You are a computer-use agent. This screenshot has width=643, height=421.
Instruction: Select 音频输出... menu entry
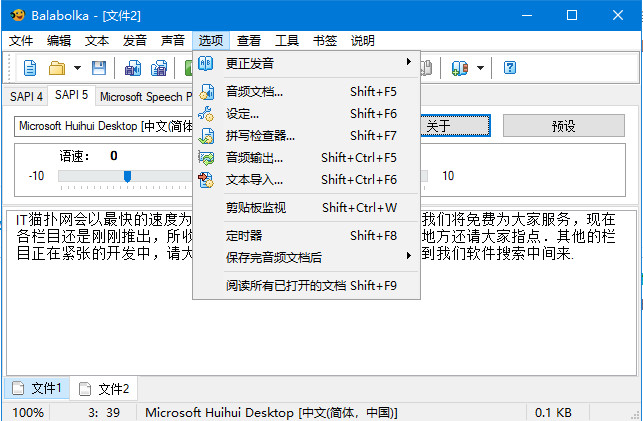point(306,158)
